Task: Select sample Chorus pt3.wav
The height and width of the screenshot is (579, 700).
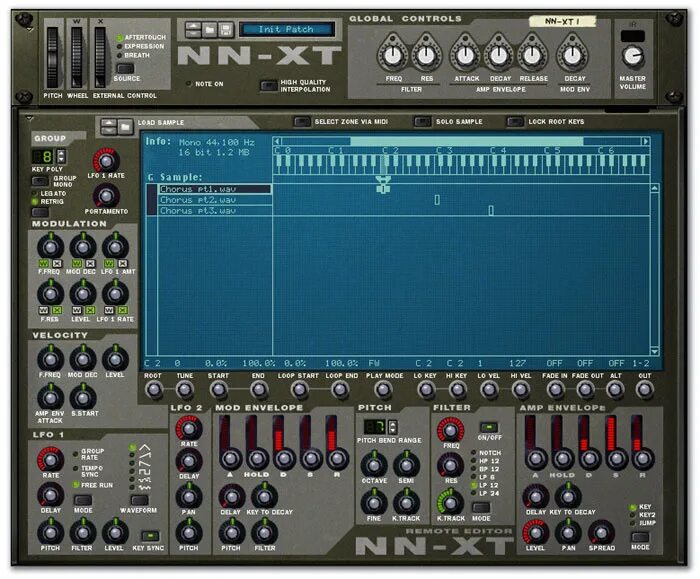Action: tap(215, 211)
